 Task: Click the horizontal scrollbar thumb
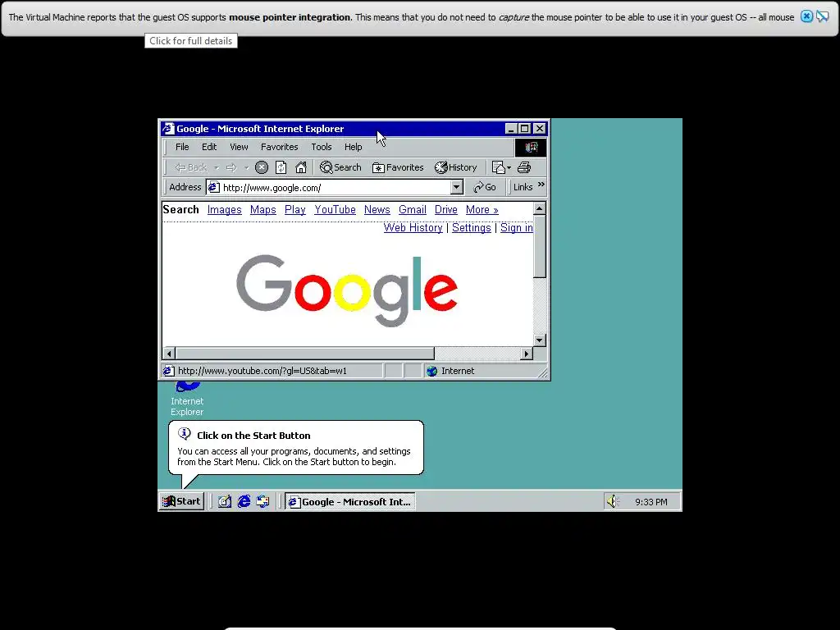click(305, 354)
